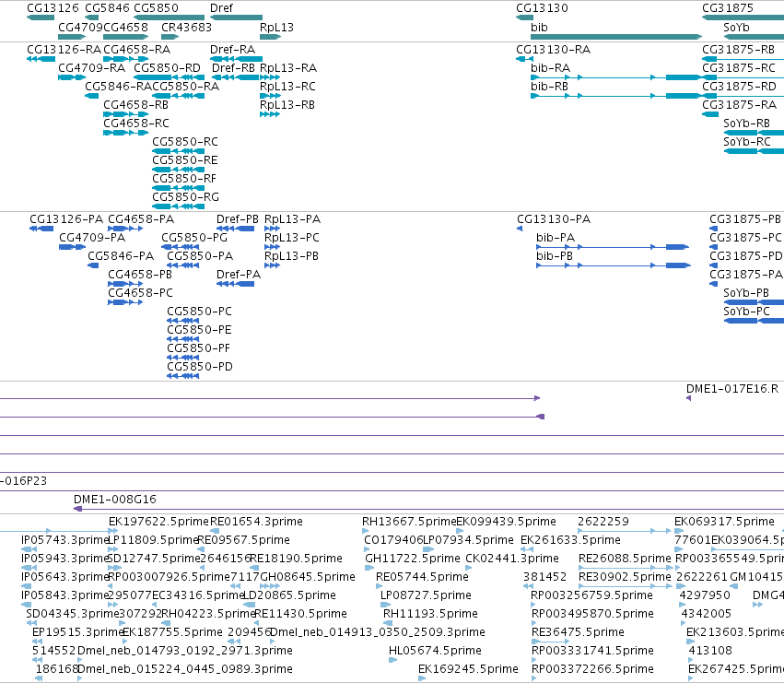784x683 pixels.
Task: Click the CG13126-RA transcript label
Action: click(64, 50)
